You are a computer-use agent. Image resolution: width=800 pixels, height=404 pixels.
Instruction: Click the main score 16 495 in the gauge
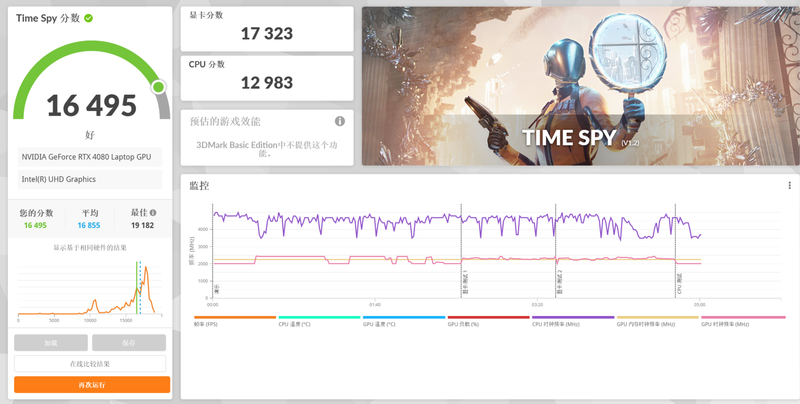click(92, 106)
